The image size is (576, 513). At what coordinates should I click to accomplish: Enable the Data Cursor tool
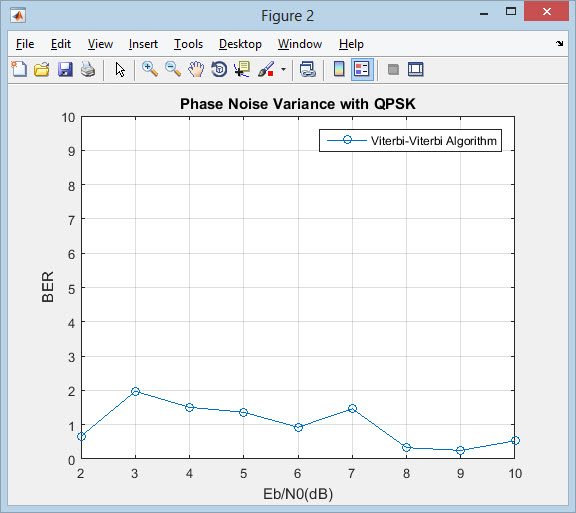(x=242, y=69)
